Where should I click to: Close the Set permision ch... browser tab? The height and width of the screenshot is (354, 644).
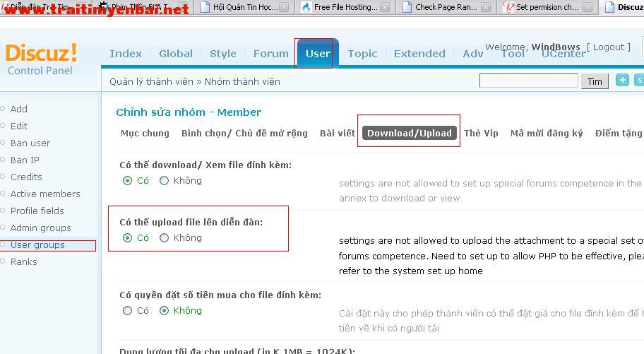pos(588,7)
